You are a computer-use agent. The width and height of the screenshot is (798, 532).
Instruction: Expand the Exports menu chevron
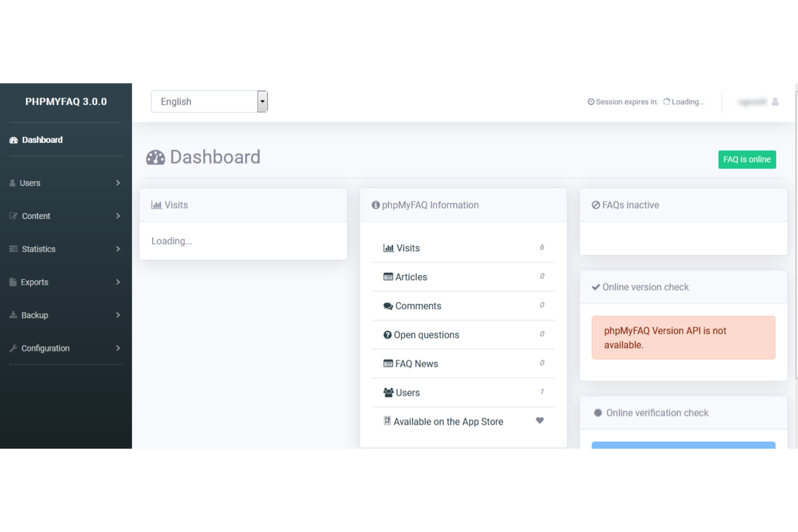click(118, 282)
